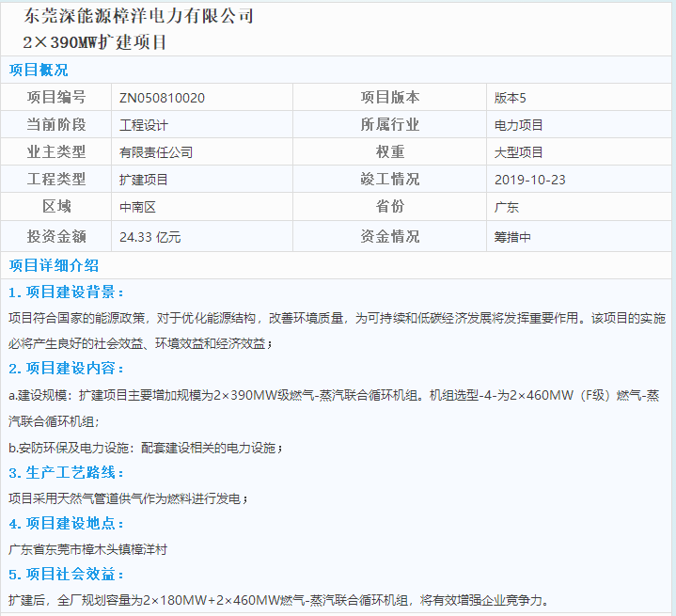
Task: Click the heading 1. 项目建设背景
Action: [67, 292]
